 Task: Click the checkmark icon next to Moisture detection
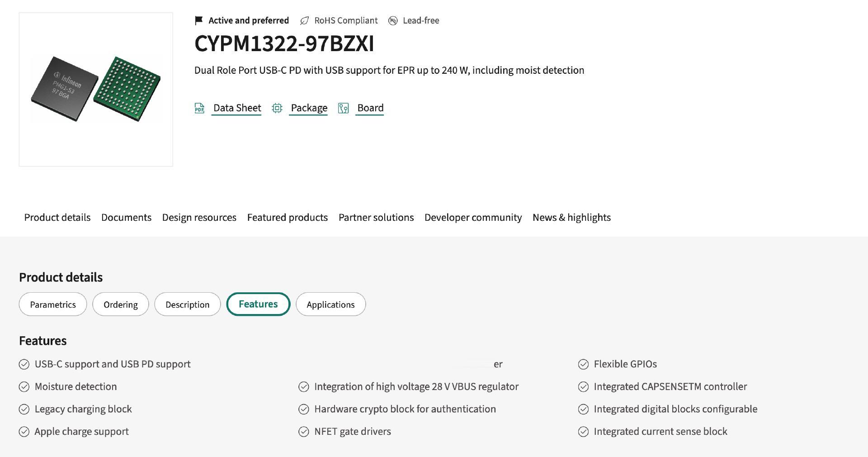coord(24,387)
